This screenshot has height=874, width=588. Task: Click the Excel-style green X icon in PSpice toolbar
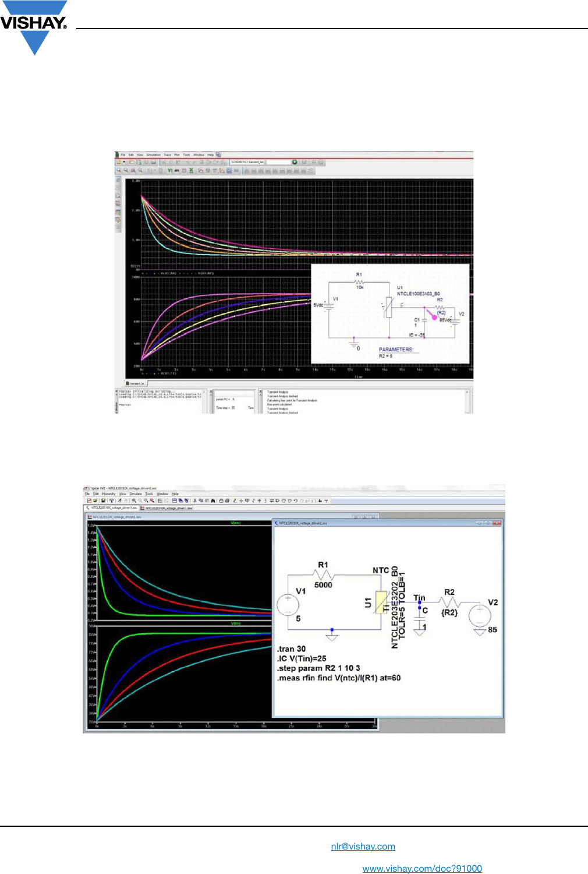pyautogui.click(x=191, y=171)
